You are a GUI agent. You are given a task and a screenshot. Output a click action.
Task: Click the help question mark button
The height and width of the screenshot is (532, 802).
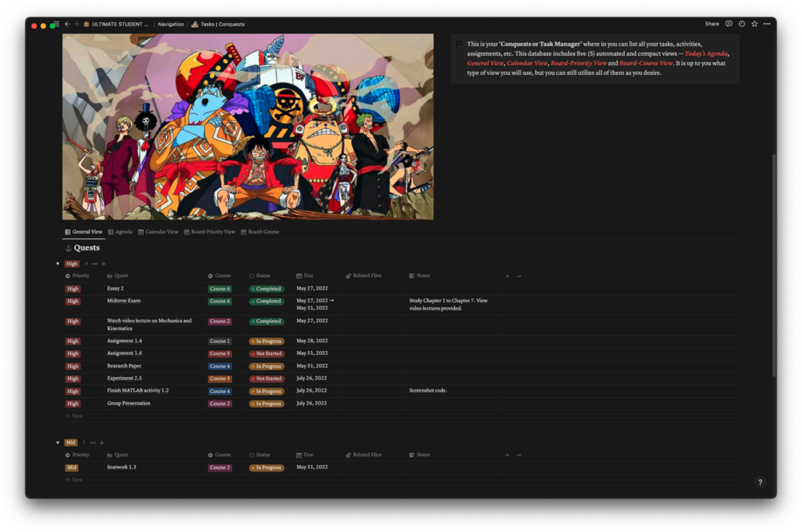760,482
